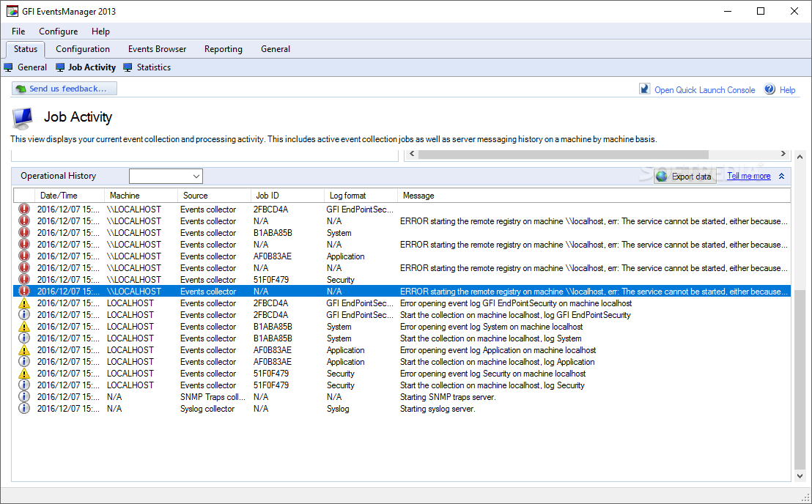
Task: Click the 'Syslog' log format cell
Action: pyautogui.click(x=338, y=409)
